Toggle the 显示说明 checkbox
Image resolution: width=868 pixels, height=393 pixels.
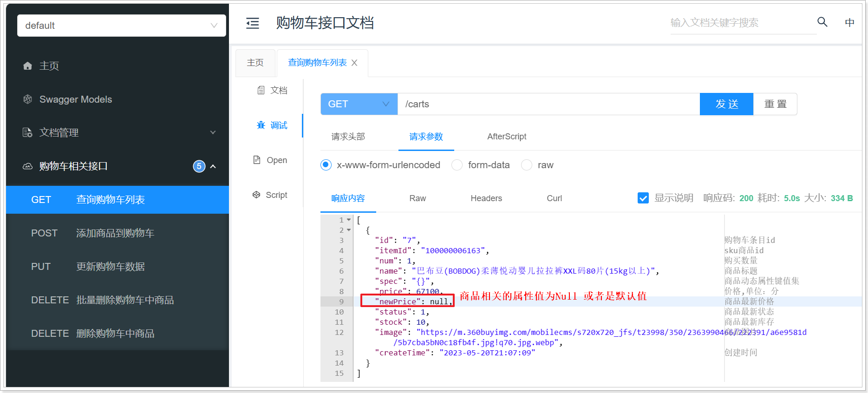[643, 198]
